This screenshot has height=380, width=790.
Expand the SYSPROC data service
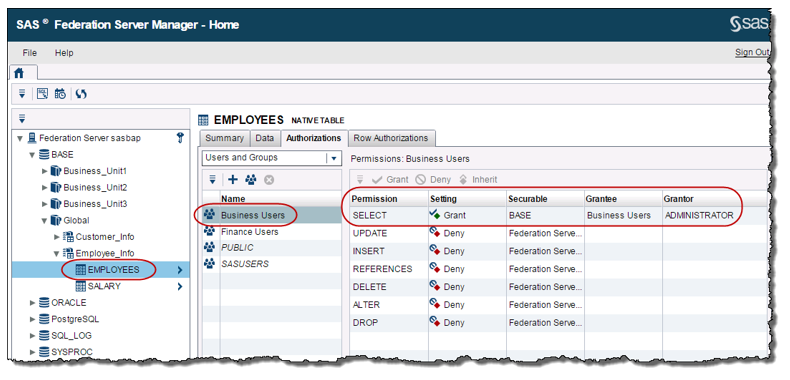[32, 352]
